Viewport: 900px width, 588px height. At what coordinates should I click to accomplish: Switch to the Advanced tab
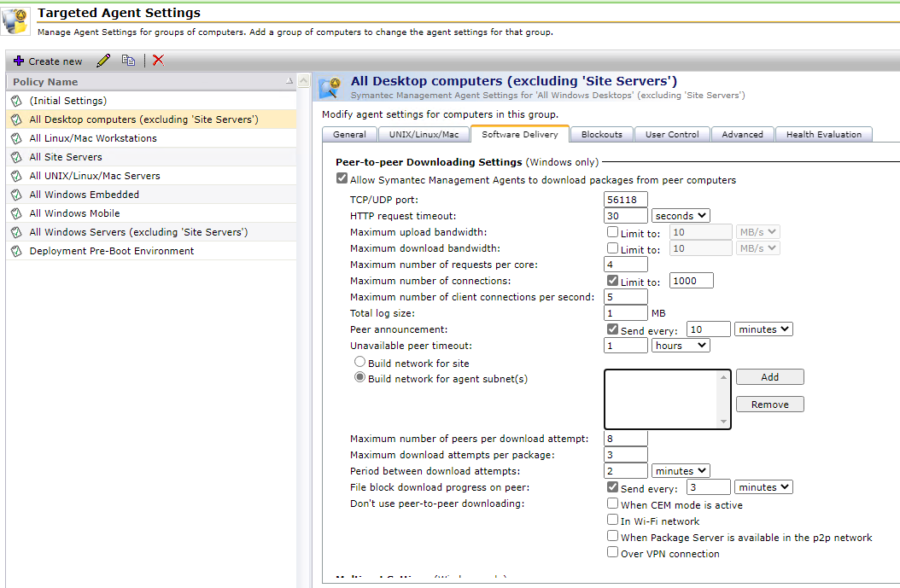[743, 134]
